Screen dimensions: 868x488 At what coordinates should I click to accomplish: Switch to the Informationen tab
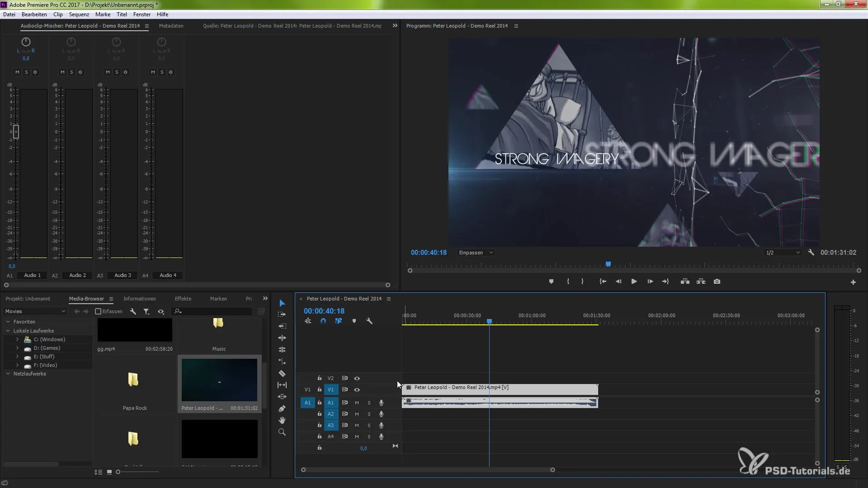tap(140, 299)
